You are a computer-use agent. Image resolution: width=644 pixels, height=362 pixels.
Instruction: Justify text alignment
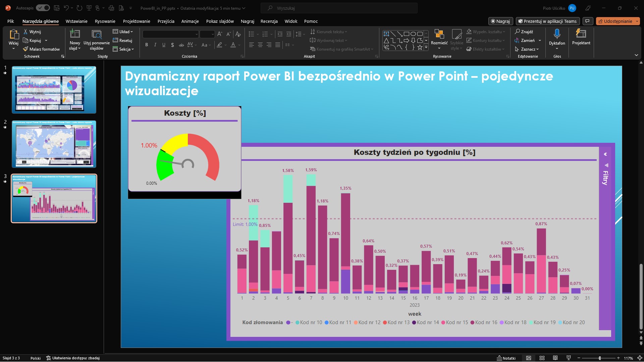click(x=278, y=45)
